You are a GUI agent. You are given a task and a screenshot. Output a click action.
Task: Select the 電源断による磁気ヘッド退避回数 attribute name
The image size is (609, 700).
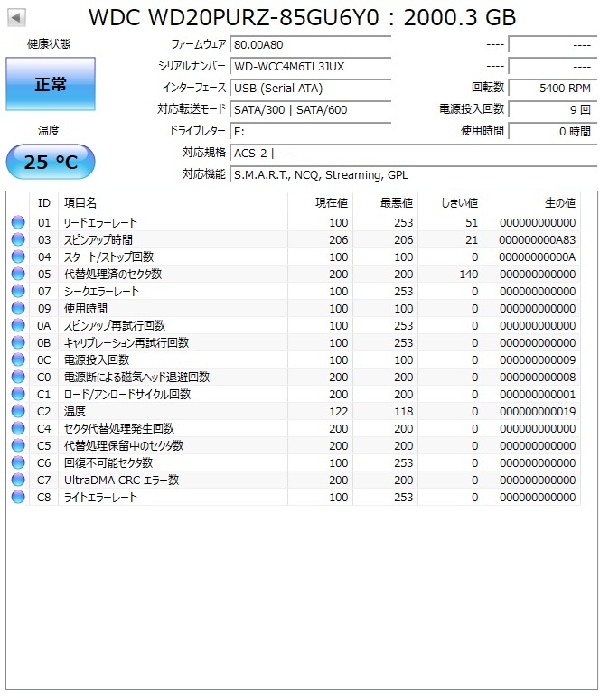click(136, 378)
